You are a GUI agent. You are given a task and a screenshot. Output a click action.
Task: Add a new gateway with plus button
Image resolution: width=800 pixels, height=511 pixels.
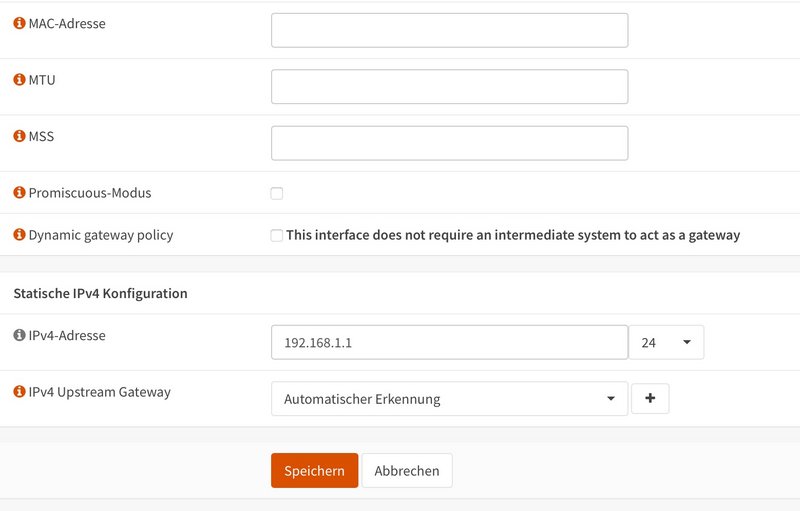[x=650, y=398]
